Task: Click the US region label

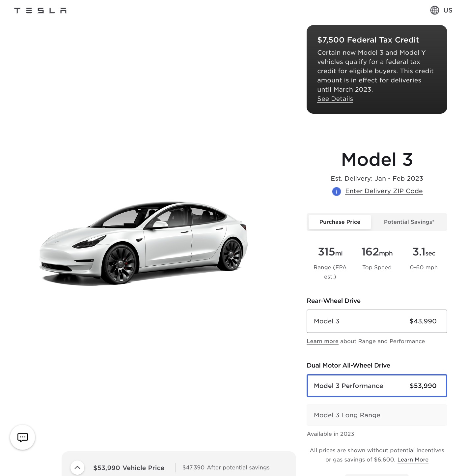Action: tap(448, 10)
